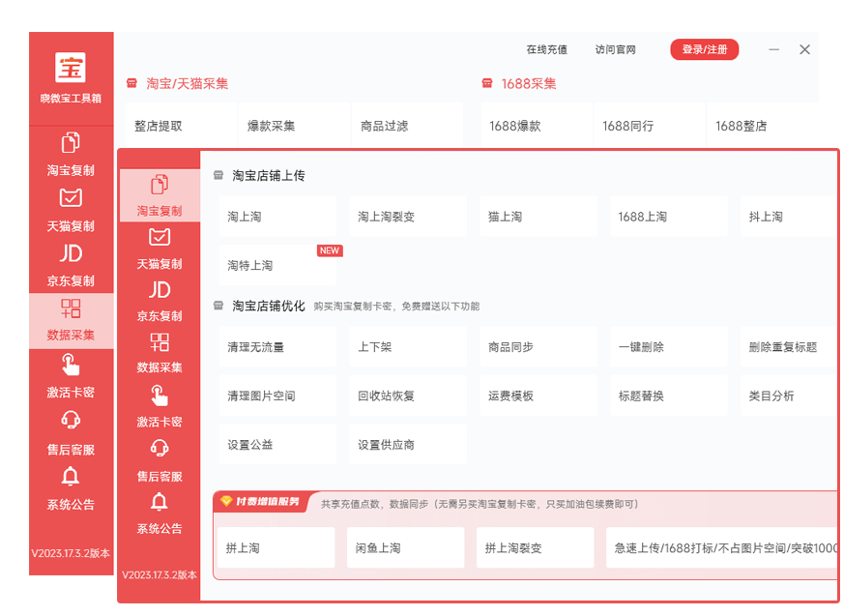Select the 清理无流量 optimization button
This screenshot has width=843, height=616.
pyautogui.click(x=276, y=347)
